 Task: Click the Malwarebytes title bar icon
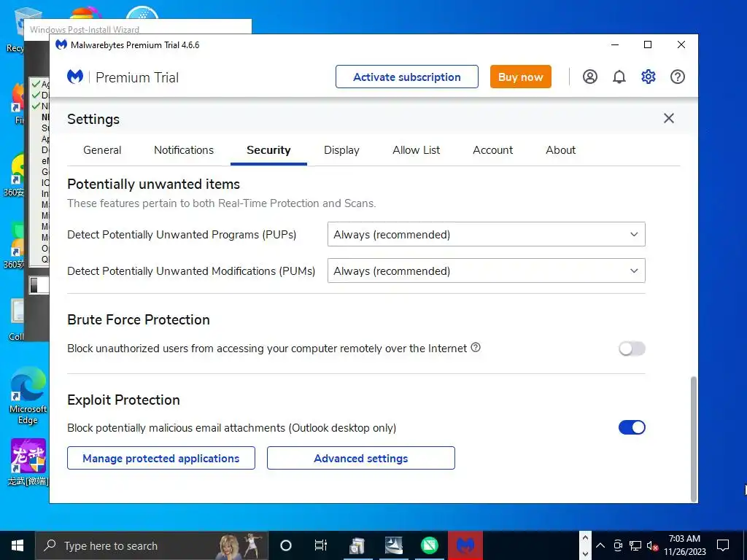pyautogui.click(x=61, y=44)
